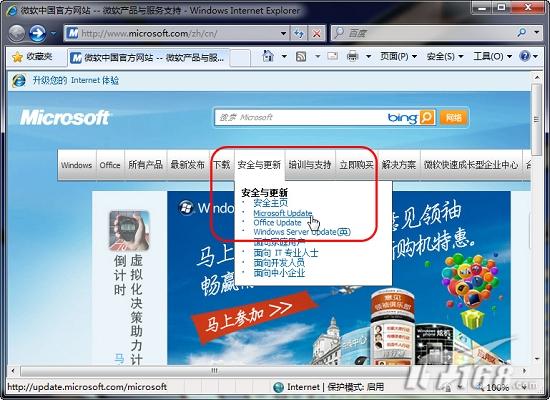Open the 最新发布 navigation item
The image size is (550, 400).
tap(187, 165)
